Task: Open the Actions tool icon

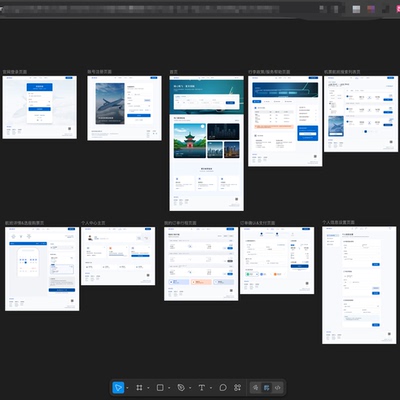Action: click(x=237, y=387)
